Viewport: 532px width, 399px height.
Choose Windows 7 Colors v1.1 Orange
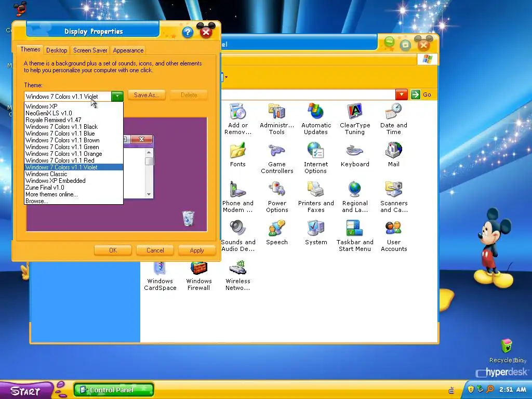74,154
